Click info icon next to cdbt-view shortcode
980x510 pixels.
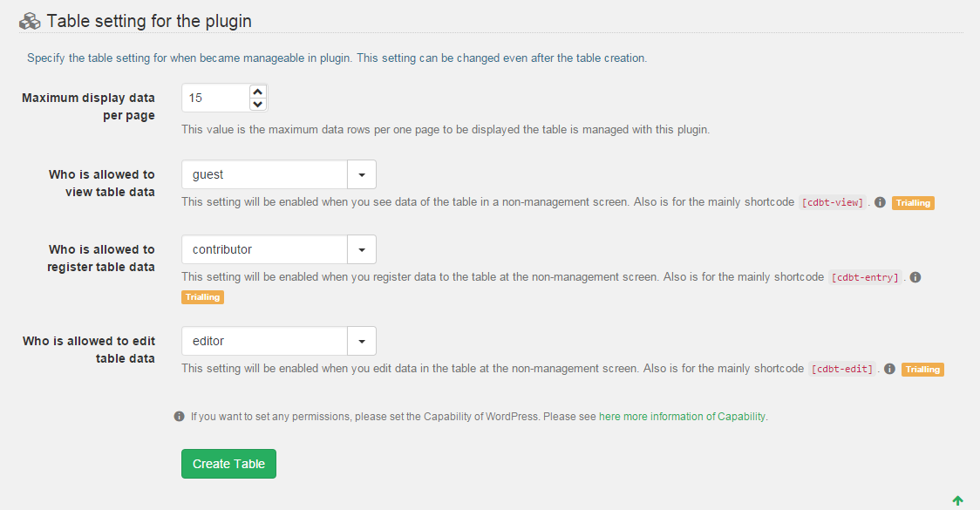(x=880, y=202)
